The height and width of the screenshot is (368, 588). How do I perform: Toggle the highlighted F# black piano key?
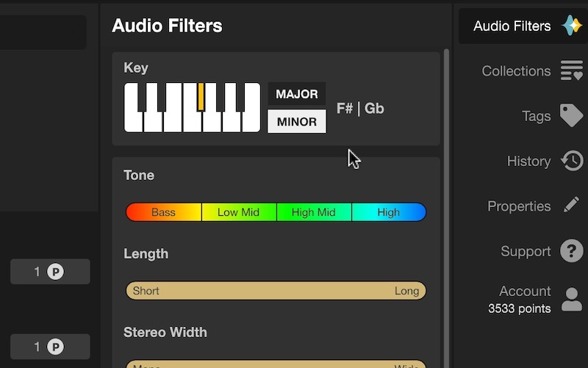201,96
